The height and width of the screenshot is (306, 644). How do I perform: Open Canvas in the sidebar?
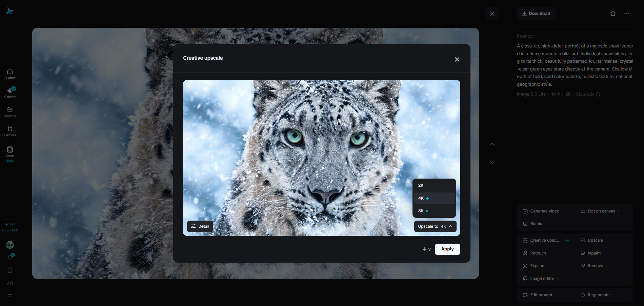point(10,131)
